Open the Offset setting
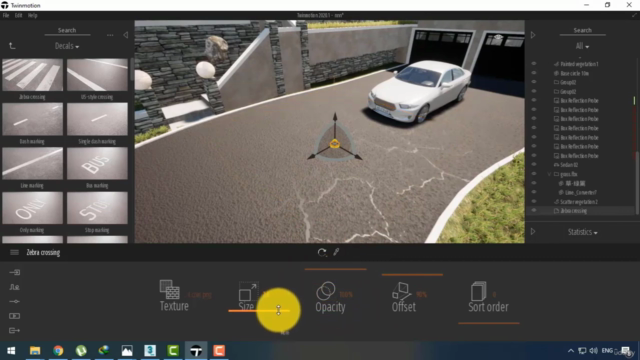Viewport: 640px width, 360px height. tap(404, 297)
